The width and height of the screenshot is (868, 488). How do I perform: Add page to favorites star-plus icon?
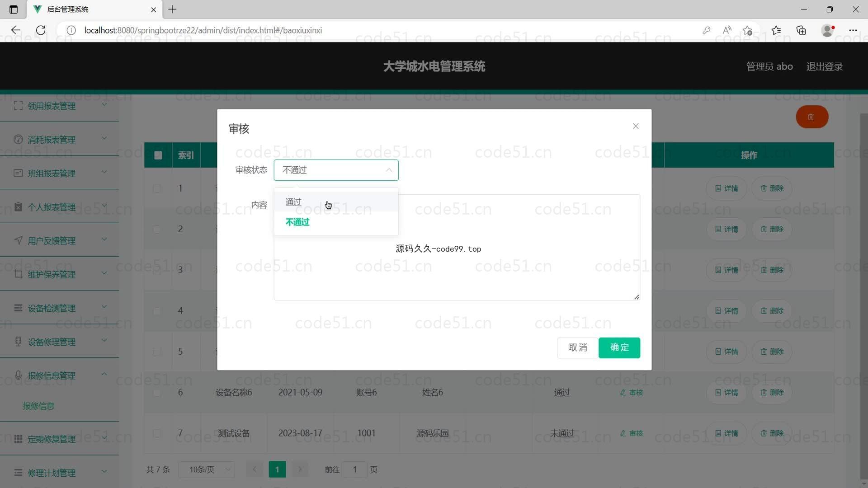[x=747, y=30]
